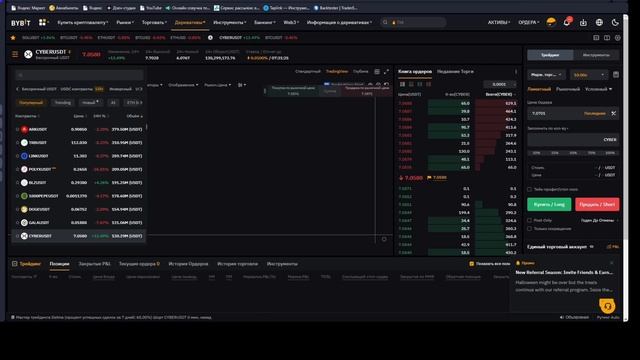Image resolution: width=640 pixels, height=360 pixels.
Task: Open the АКТИВЫ header link
Action: pos(499,22)
